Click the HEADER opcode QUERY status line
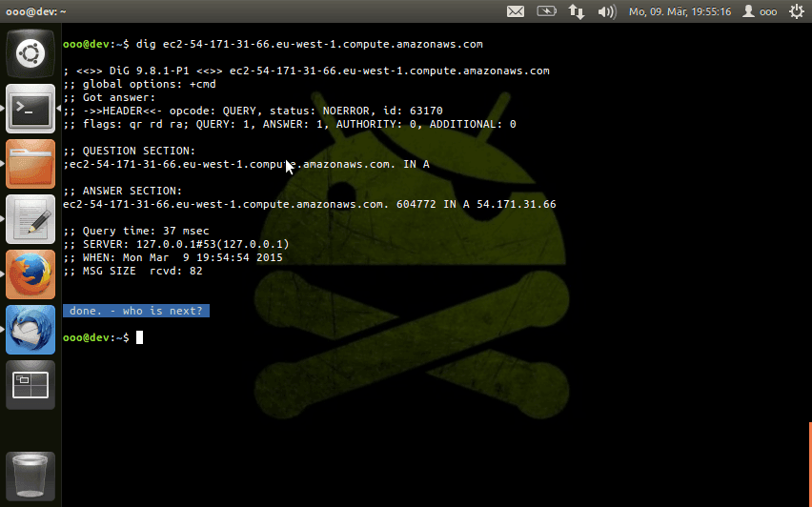The width and height of the screenshot is (812, 507). (253, 111)
